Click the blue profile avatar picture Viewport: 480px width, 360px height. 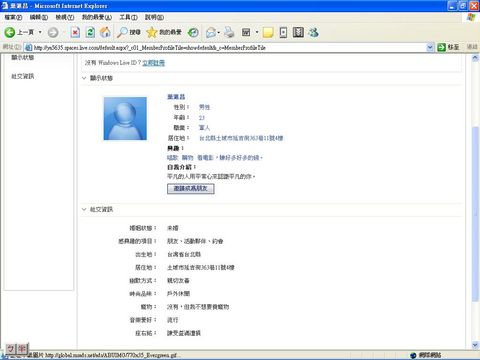coord(125,118)
